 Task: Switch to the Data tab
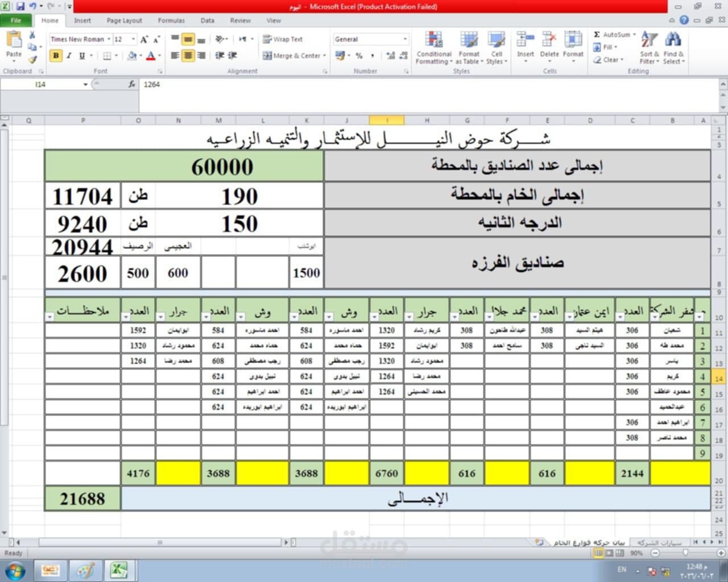tap(208, 20)
